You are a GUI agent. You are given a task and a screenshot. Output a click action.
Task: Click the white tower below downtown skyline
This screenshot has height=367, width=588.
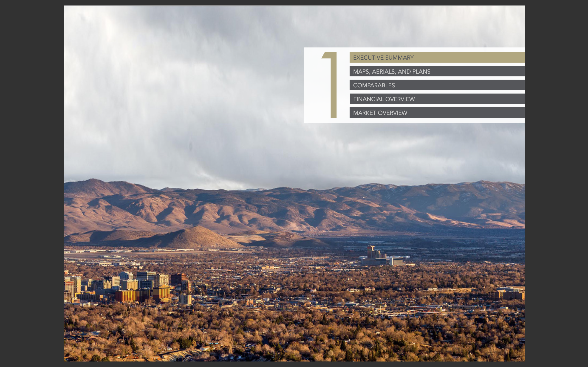(185, 300)
